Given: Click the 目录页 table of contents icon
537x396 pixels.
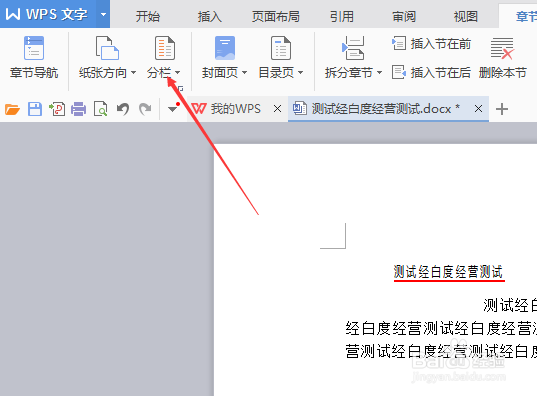Looking at the screenshot, I should coord(281,48).
